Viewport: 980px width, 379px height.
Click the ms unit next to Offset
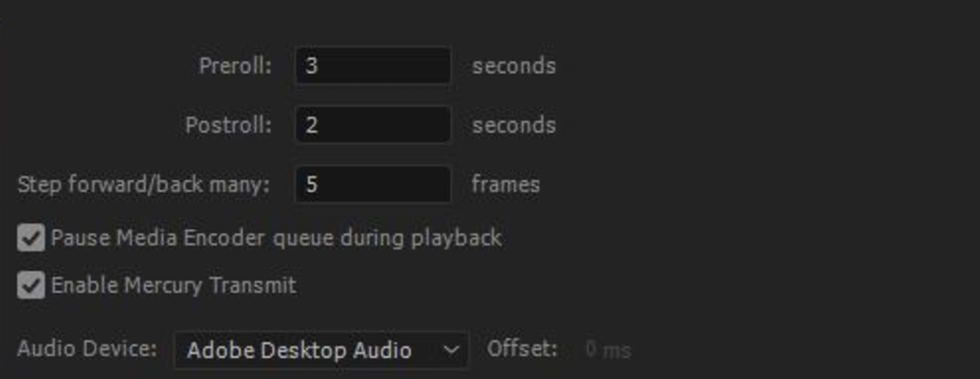616,351
